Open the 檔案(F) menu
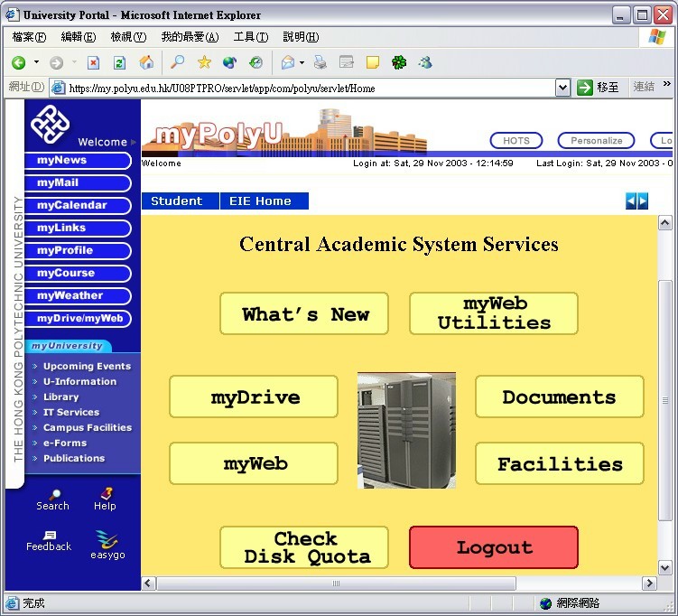 (x=29, y=37)
